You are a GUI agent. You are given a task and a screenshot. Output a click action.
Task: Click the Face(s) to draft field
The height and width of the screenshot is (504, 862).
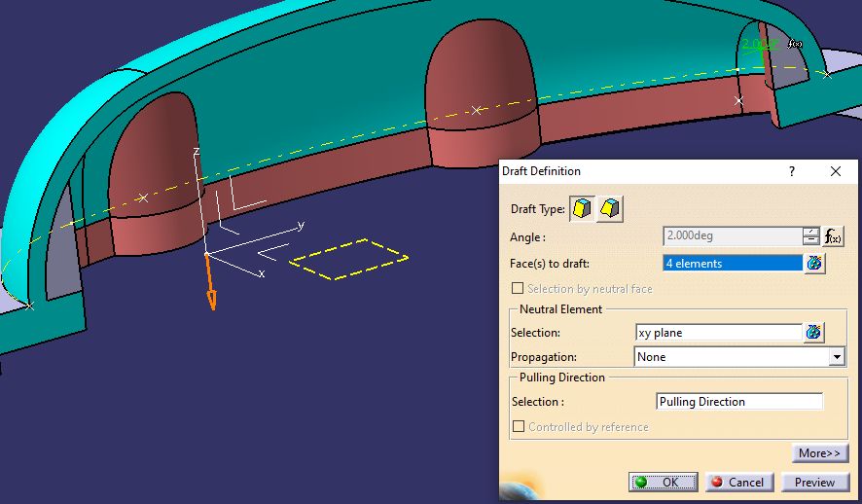click(732, 264)
